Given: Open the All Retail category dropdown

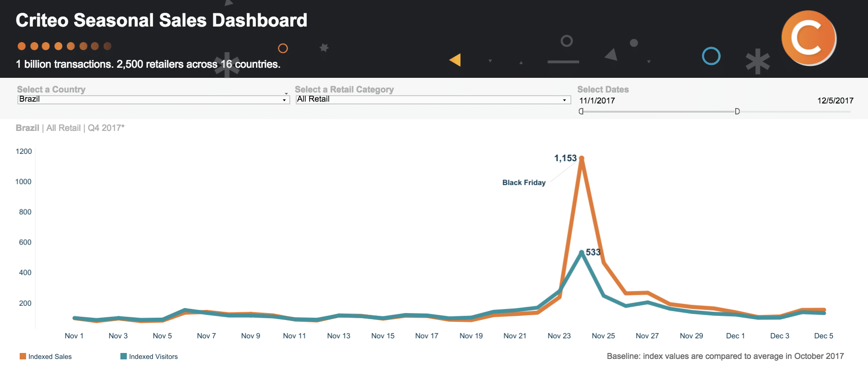Looking at the screenshot, I should point(433,99).
